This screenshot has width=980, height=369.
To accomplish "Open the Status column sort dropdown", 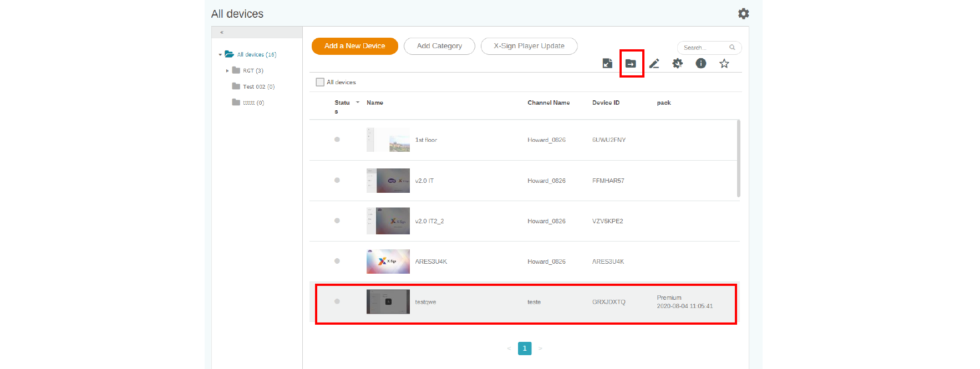I will [x=358, y=102].
